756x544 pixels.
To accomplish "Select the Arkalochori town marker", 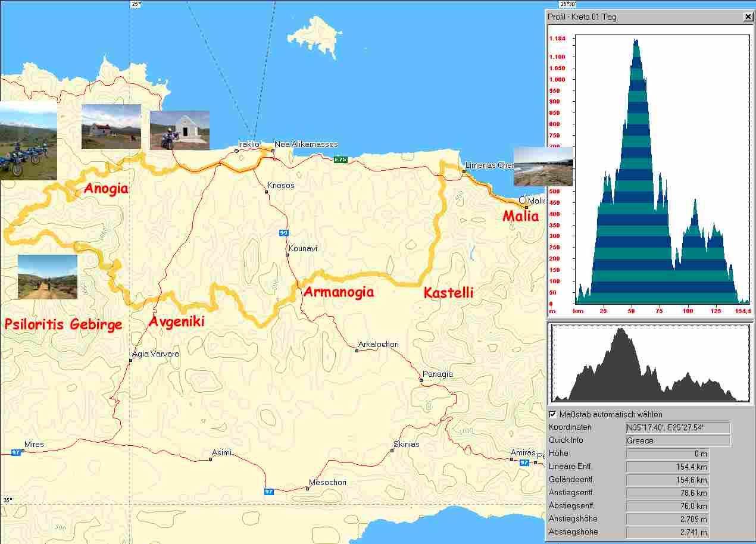I will coord(357,351).
